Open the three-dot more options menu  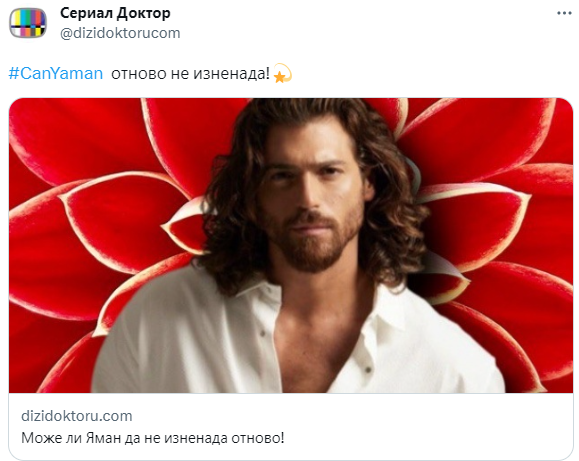point(564,13)
